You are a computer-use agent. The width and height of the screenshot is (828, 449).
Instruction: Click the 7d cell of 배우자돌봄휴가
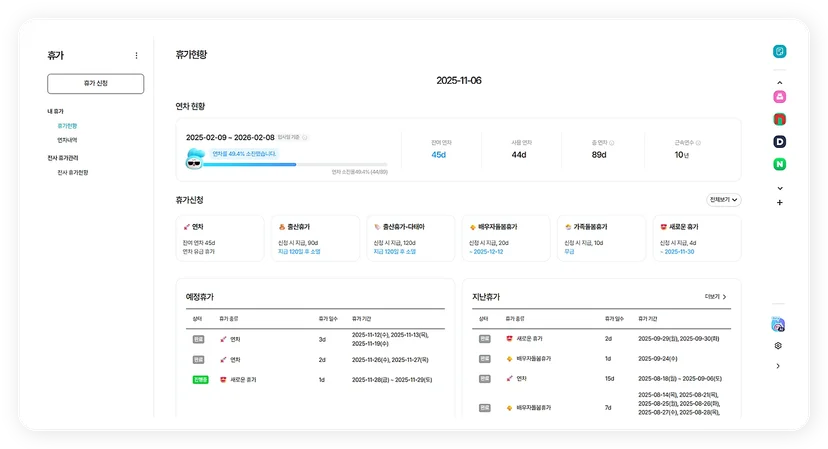tap(608, 408)
